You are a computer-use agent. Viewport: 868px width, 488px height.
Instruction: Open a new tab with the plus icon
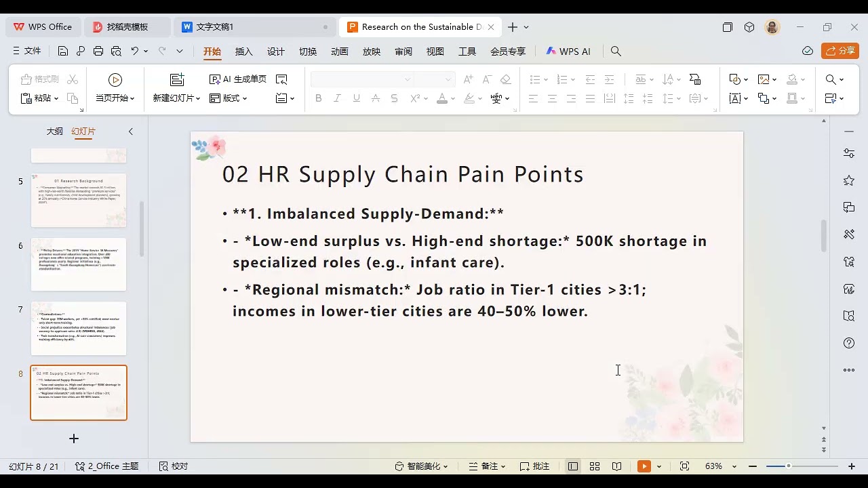coord(513,27)
